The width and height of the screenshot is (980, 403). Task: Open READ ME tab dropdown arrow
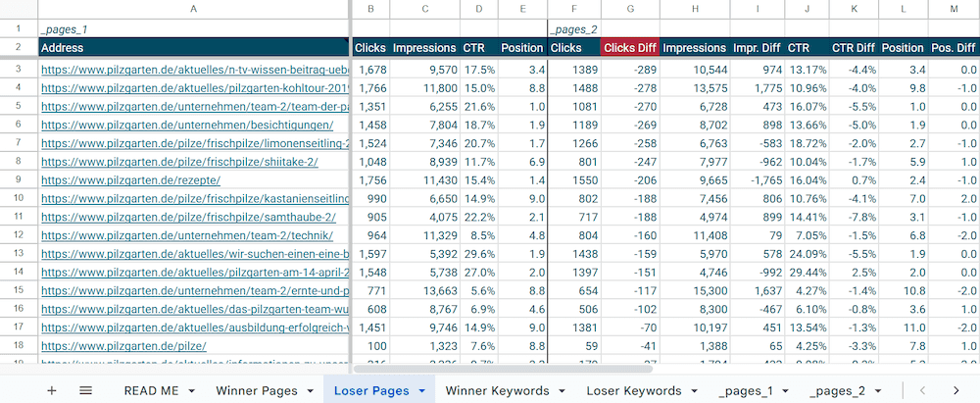pyautogui.click(x=191, y=391)
